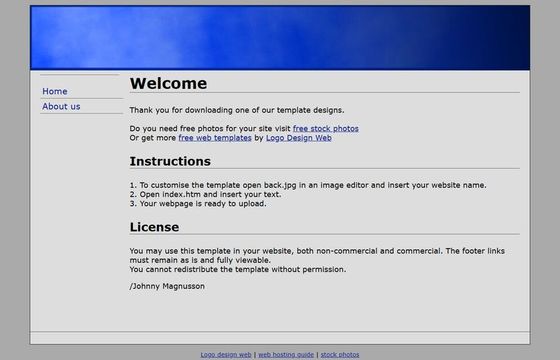Open the footer web hosting guide link

point(286,355)
